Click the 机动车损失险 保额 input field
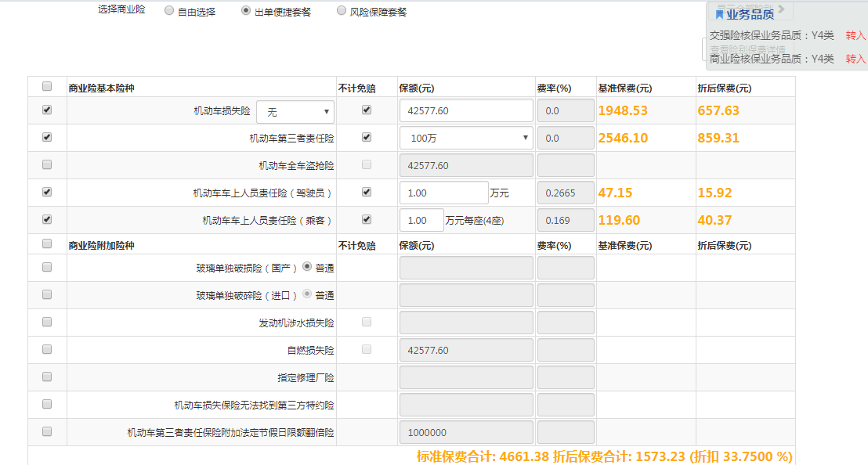 pos(466,111)
